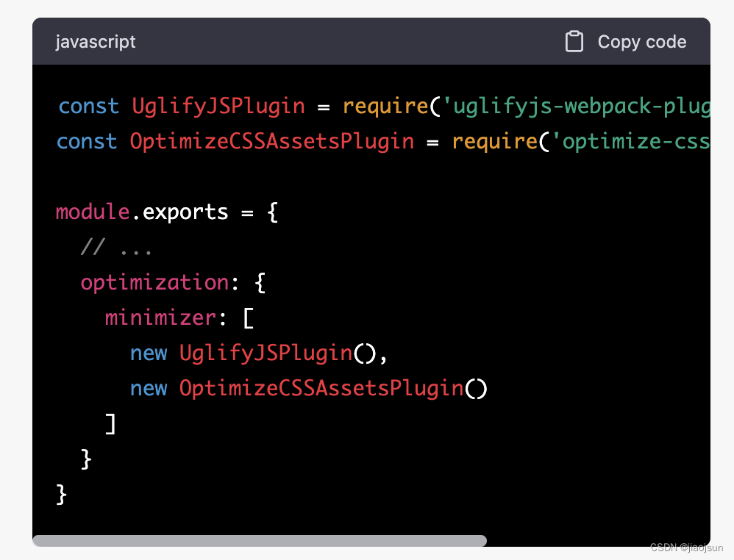Viewport: 734px width, 560px height.
Task: Click the clipboard icon next to Copy code
Action: (x=574, y=41)
